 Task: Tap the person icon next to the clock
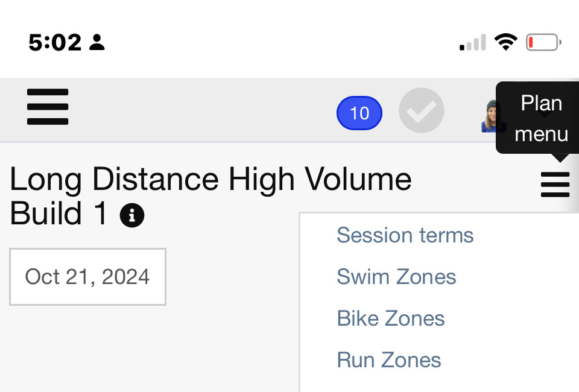tap(97, 42)
